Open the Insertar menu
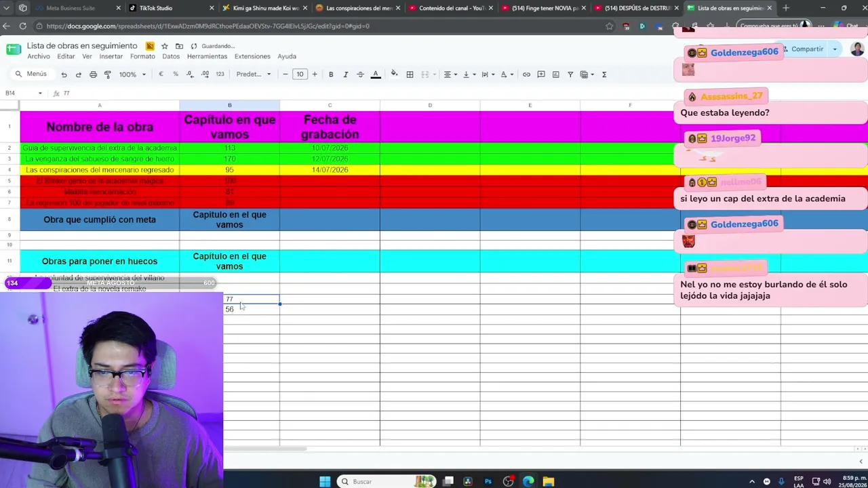This screenshot has width=868, height=488. 111,56
